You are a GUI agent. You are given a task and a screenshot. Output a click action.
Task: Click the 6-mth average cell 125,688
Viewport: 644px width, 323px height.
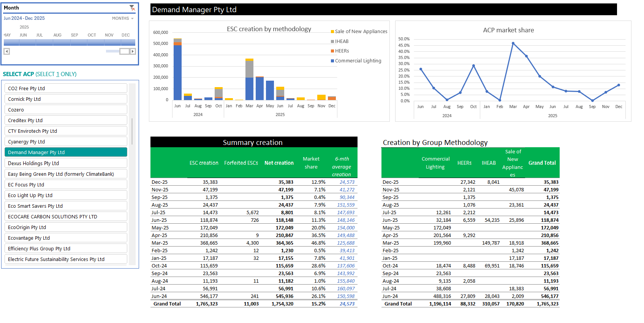tap(346, 243)
